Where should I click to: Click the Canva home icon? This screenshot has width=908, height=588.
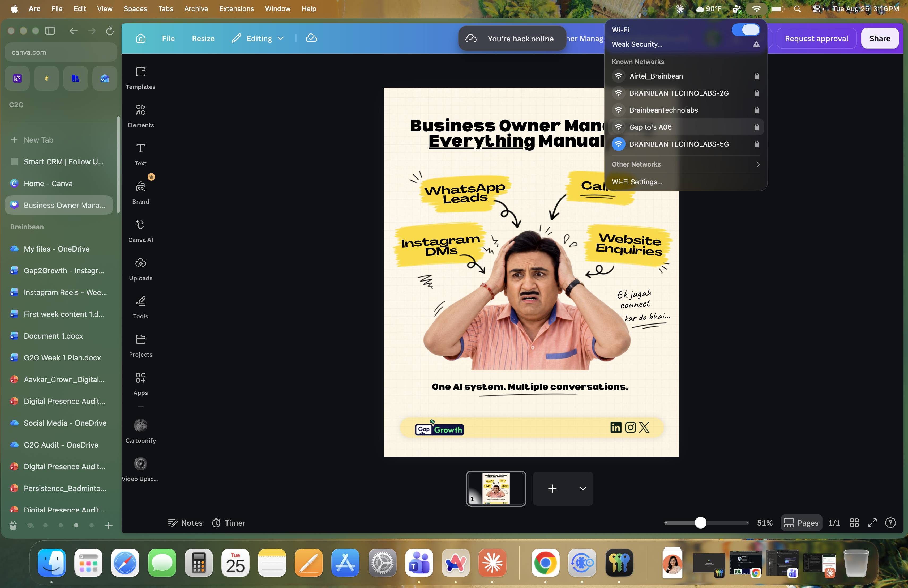[x=141, y=38]
